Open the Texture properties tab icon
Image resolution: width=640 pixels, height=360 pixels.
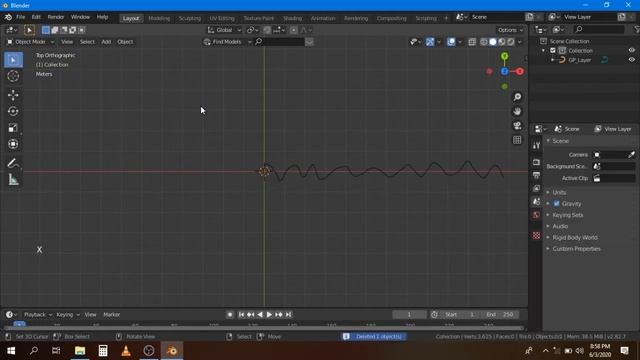click(536, 236)
